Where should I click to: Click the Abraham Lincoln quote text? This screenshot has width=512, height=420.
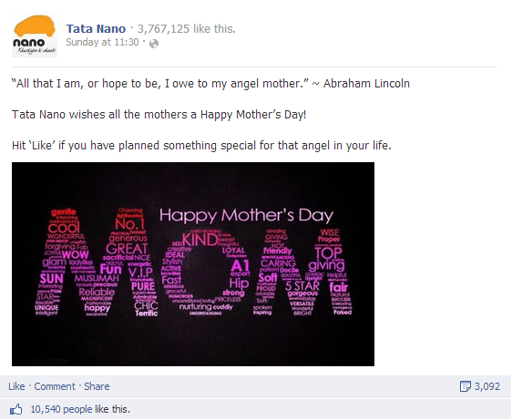click(x=210, y=84)
